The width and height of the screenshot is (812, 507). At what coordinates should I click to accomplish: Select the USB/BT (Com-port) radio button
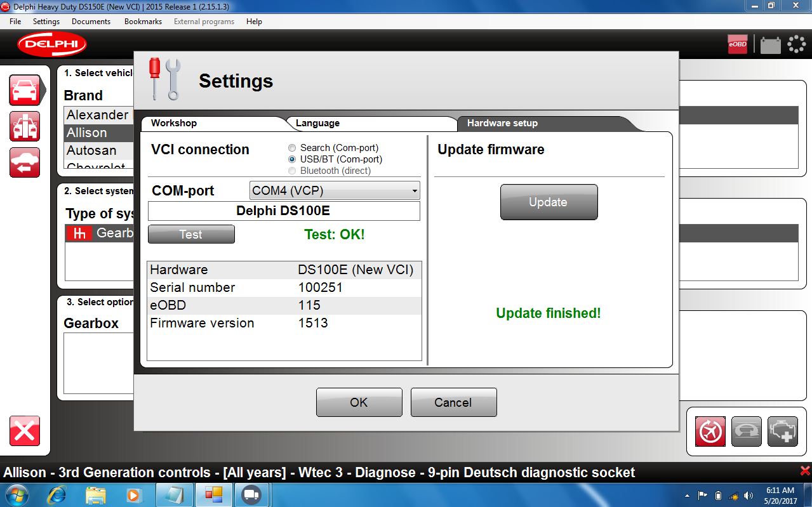[292, 159]
